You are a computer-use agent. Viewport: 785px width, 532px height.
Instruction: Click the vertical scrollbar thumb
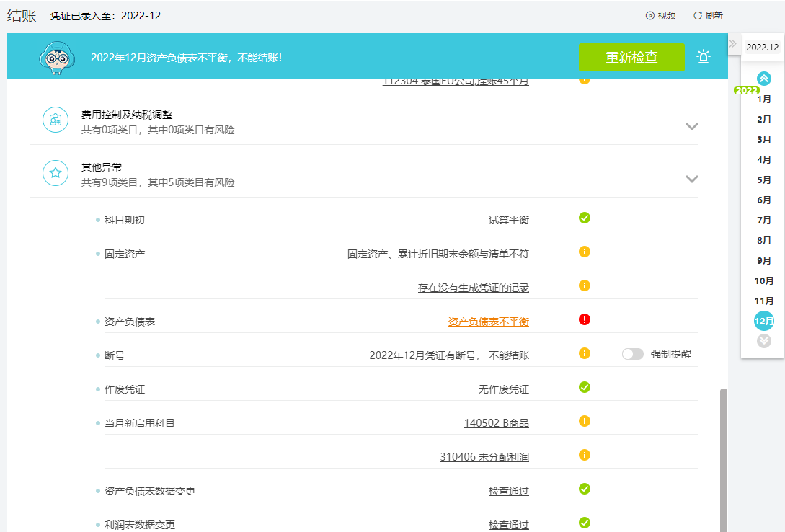pyautogui.click(x=724, y=460)
